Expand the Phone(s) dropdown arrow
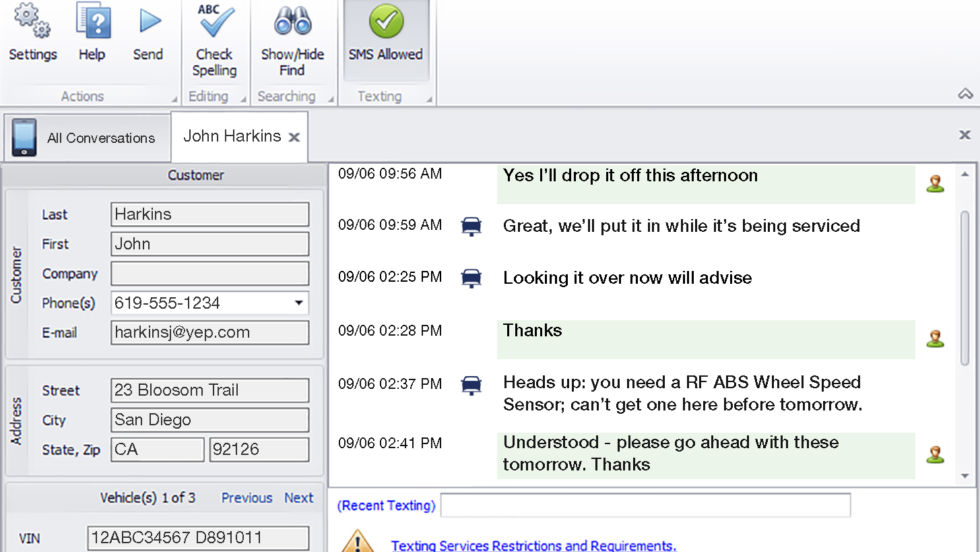 click(298, 303)
